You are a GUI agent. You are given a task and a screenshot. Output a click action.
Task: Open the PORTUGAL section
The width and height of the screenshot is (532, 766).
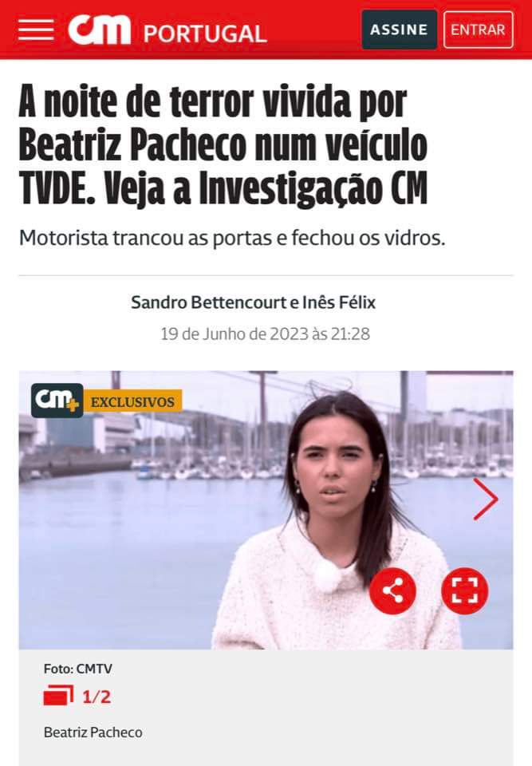click(205, 34)
